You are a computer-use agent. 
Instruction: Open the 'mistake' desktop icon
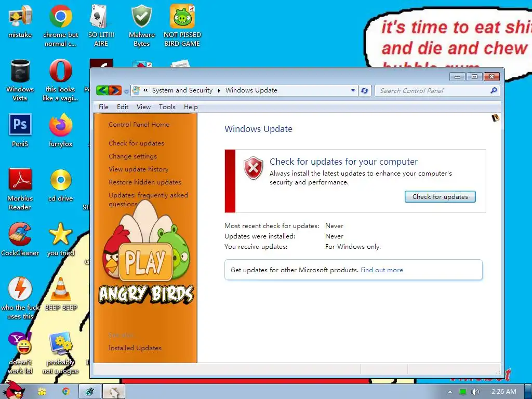pos(20,22)
